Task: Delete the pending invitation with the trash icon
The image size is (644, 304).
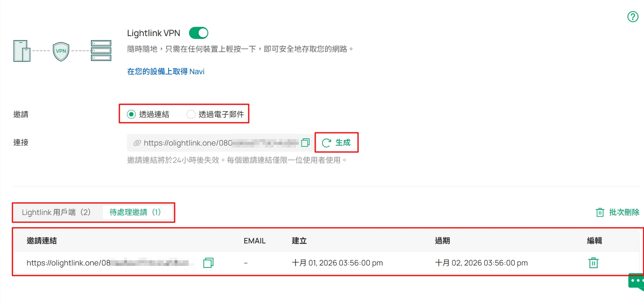Action: point(593,263)
